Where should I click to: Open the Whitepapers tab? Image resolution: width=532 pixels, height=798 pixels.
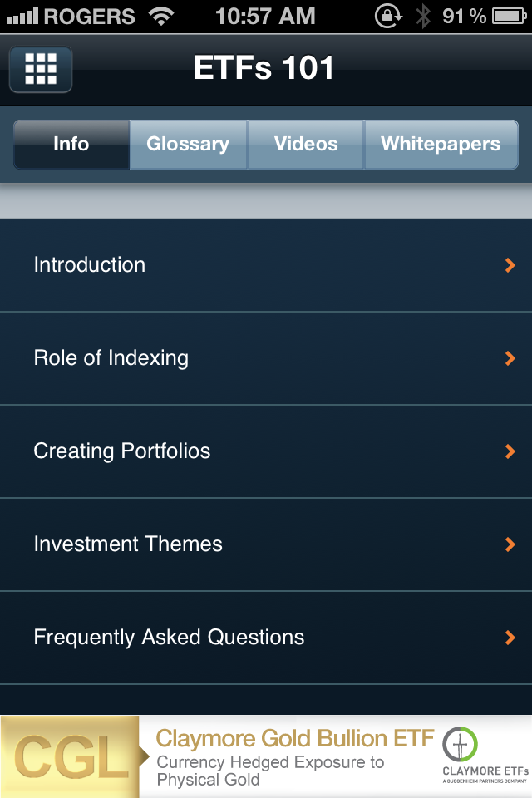pos(441,144)
